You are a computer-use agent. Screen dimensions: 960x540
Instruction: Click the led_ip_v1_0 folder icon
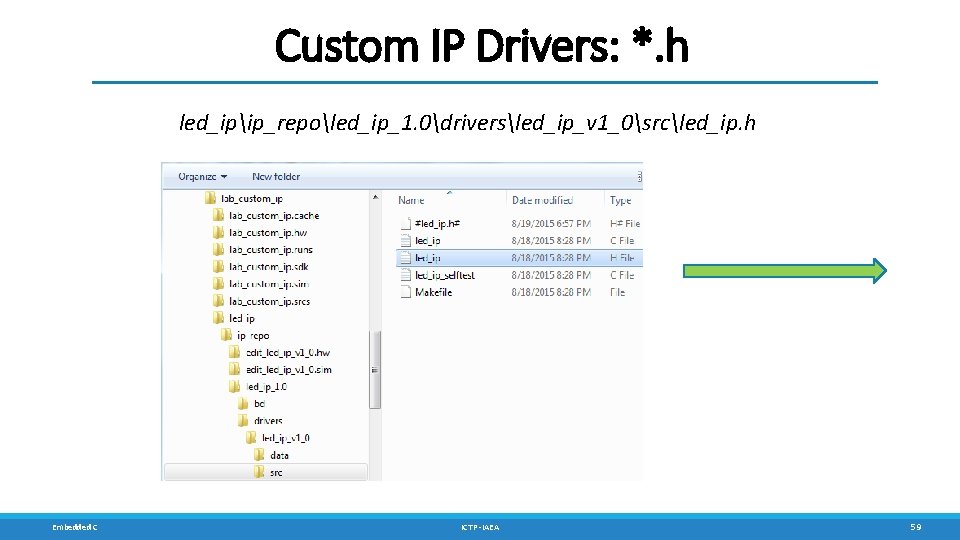pos(251,438)
